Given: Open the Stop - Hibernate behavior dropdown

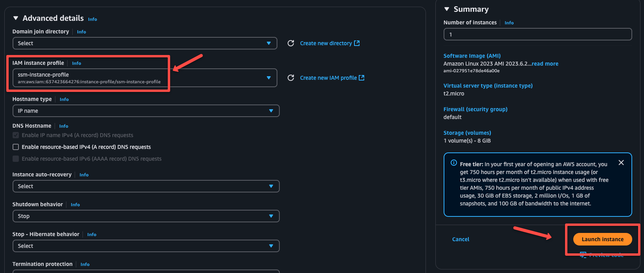Looking at the screenshot, I should point(146,246).
